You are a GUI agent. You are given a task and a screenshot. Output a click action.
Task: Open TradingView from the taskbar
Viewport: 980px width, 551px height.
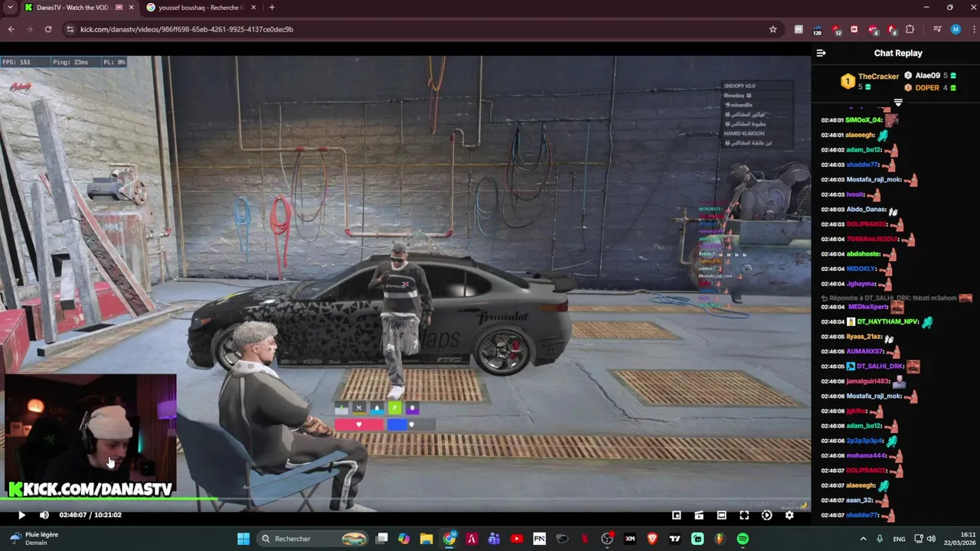pos(675,539)
